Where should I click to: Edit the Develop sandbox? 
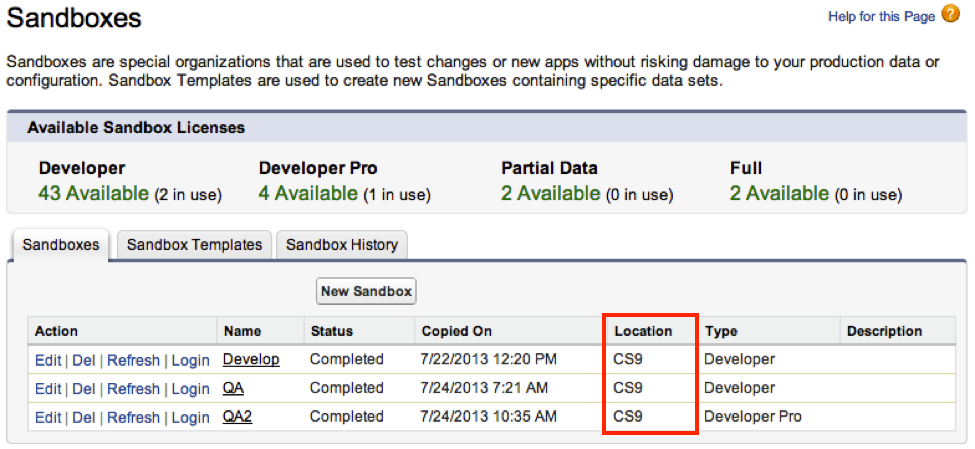(47, 360)
